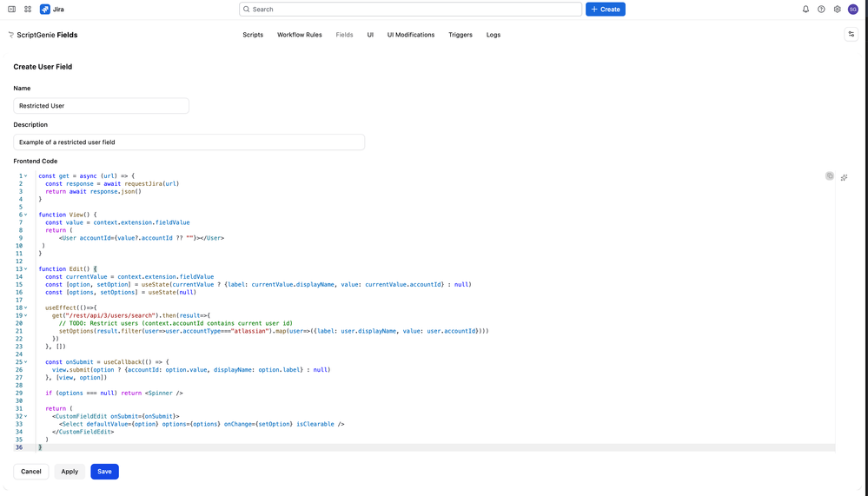Click the Cancel button
The image size is (868, 496).
tap(31, 472)
